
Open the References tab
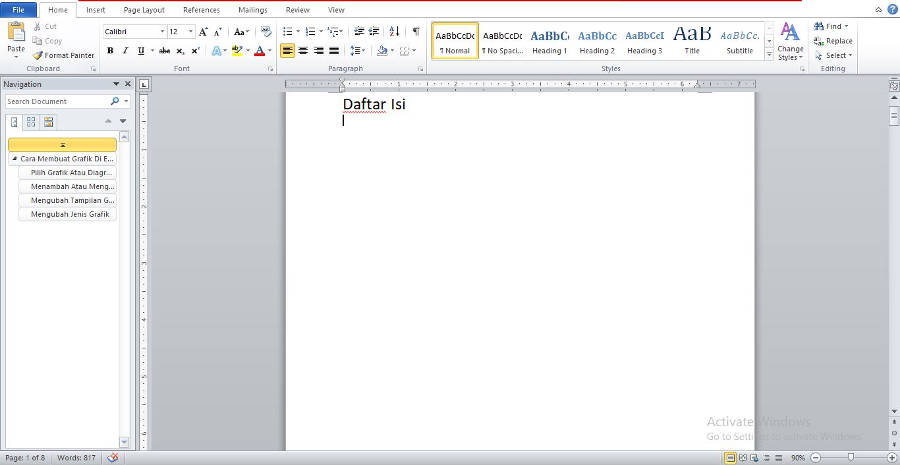pyautogui.click(x=201, y=9)
